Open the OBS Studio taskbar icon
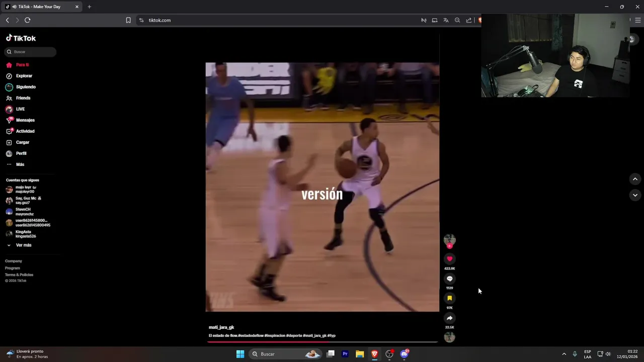This screenshot has width=644, height=362. (x=389, y=354)
